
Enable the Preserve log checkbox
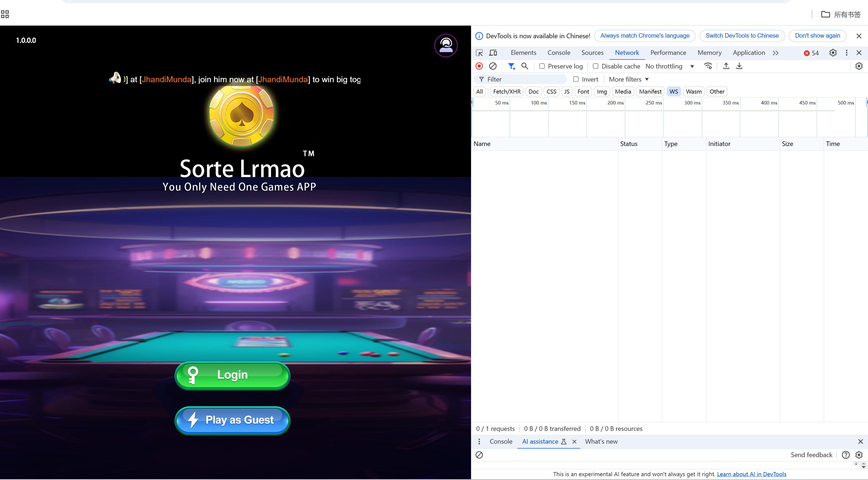point(542,66)
